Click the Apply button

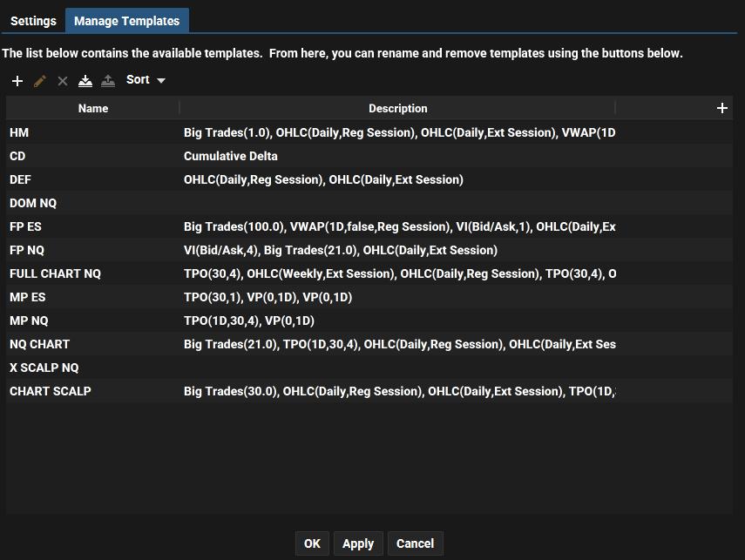[358, 543]
